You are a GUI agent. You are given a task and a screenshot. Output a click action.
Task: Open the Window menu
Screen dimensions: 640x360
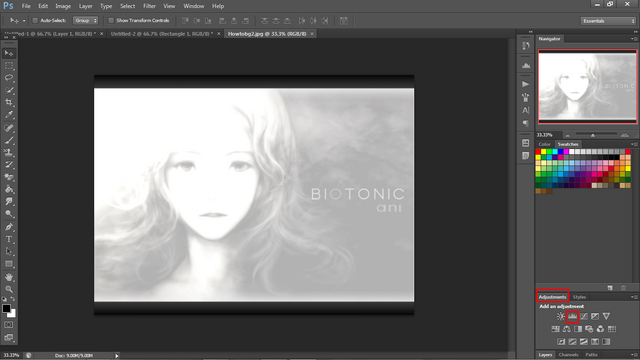[193, 6]
